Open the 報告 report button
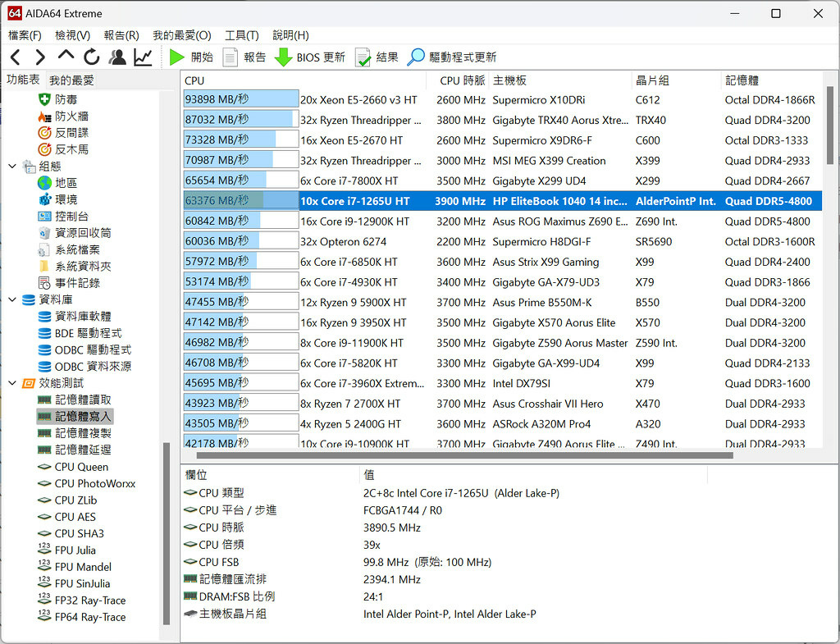The image size is (840, 644). 244,57
